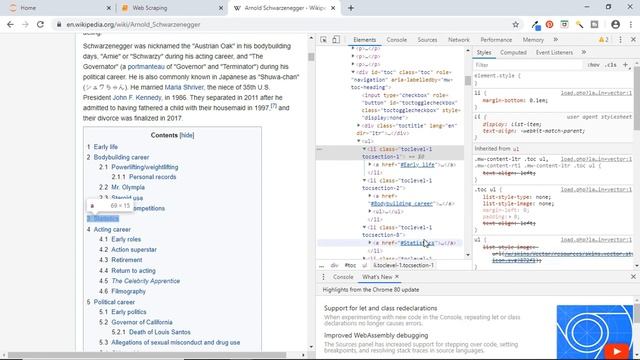640x360 pixels.
Task: Open the Chrome profile avatar
Action: click(616, 24)
